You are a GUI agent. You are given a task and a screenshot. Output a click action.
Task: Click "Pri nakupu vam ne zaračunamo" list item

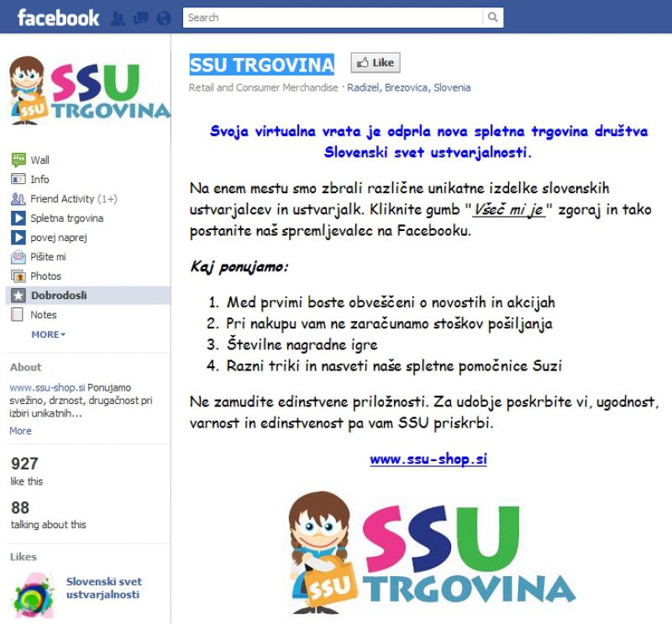point(389,323)
